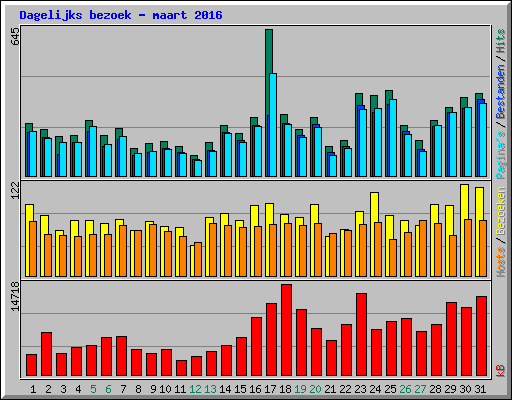Click day label 9 on the x-axis
This screenshot has width=512, height=400.
pyautogui.click(x=153, y=389)
